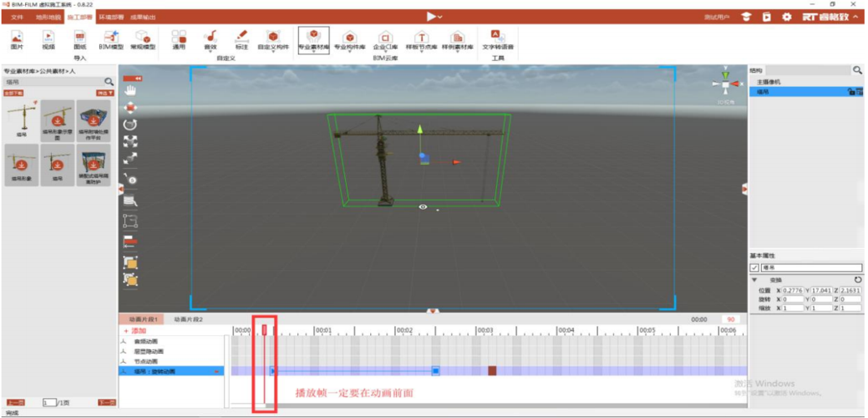Viewport: 868px width, 418px height.
Task: Click the BIM模型 import icon
Action: click(x=111, y=39)
